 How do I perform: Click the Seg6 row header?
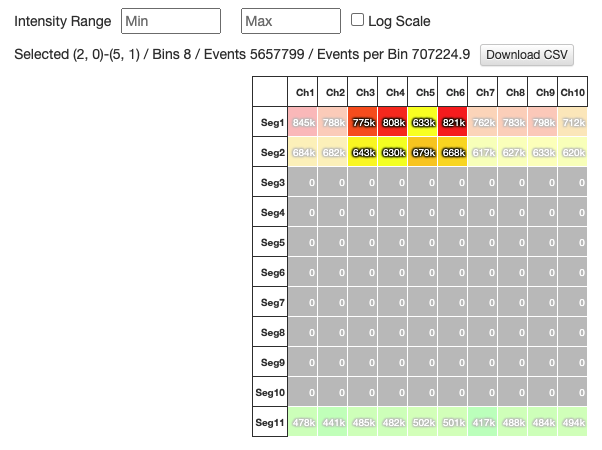(270, 273)
